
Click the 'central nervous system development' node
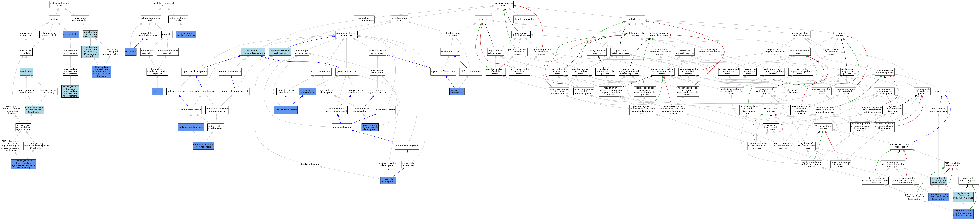336,110
